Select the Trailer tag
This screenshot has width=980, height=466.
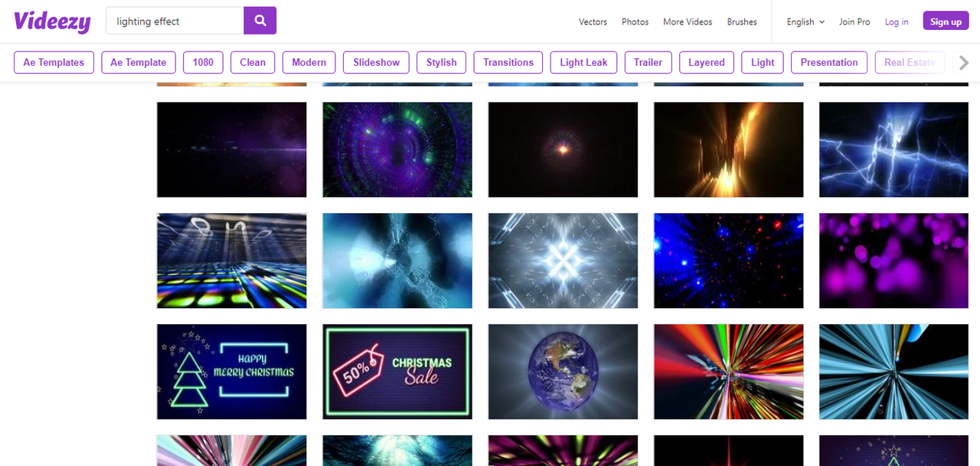pos(648,62)
